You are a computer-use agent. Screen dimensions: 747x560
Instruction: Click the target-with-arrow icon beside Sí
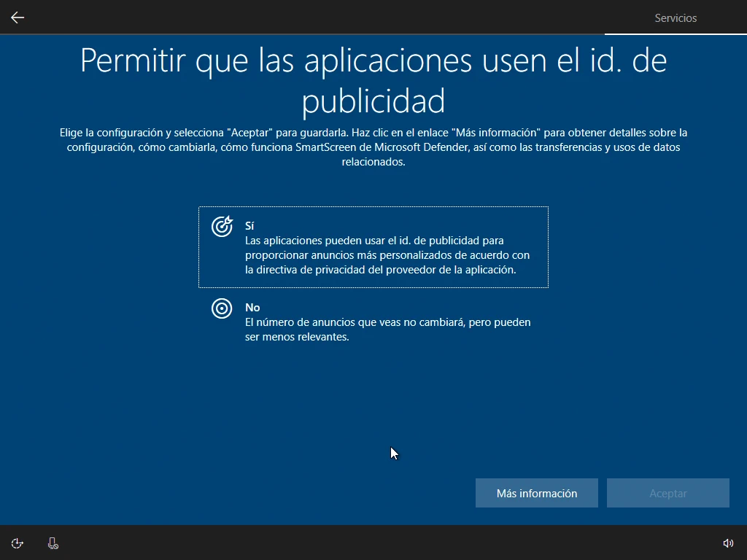(x=222, y=226)
